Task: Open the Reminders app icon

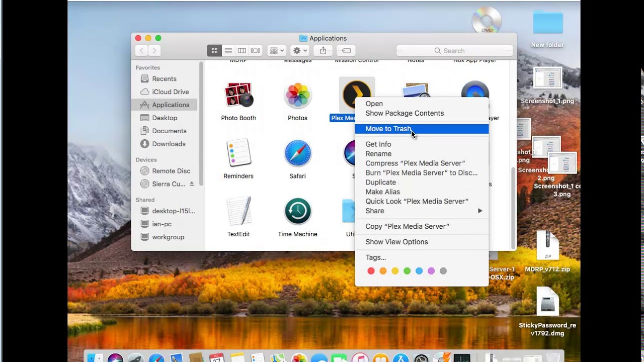Action: [238, 153]
